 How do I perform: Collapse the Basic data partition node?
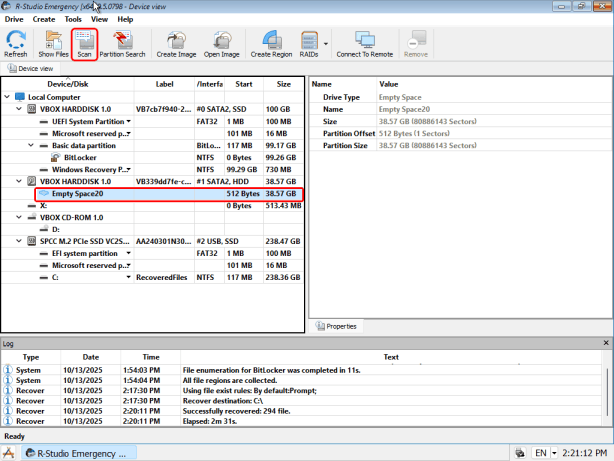[x=32, y=145]
